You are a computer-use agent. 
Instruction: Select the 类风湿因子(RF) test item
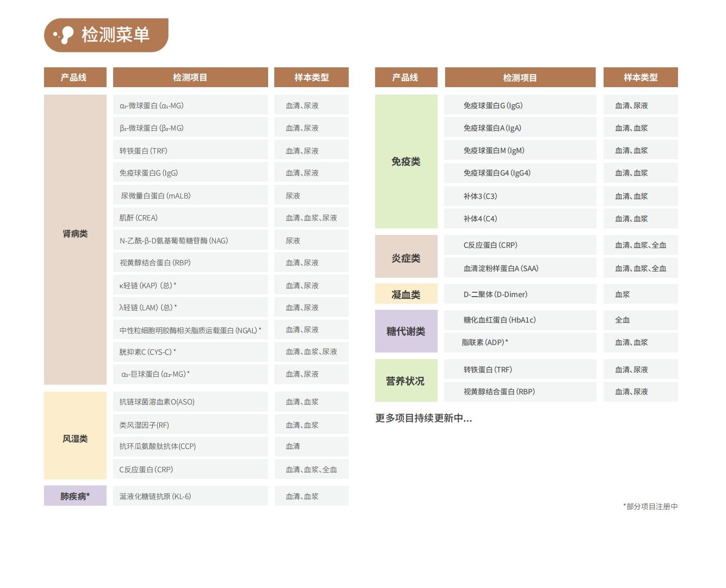coord(144,425)
